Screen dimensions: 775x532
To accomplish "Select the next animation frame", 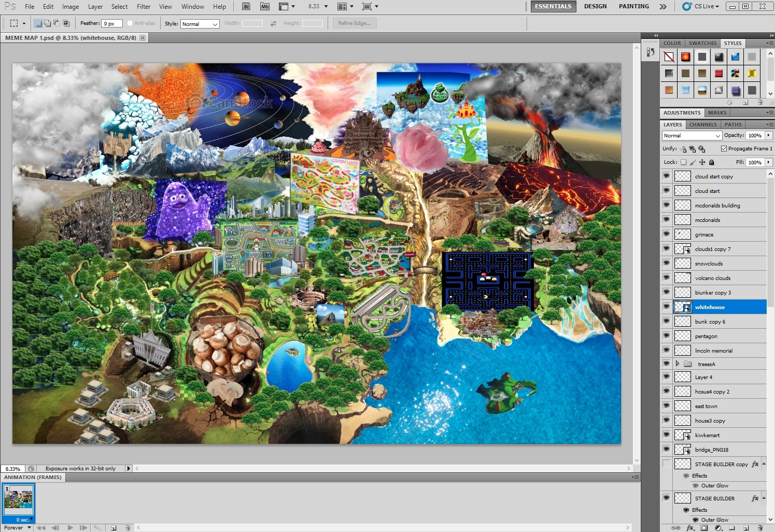I will [x=83, y=528].
